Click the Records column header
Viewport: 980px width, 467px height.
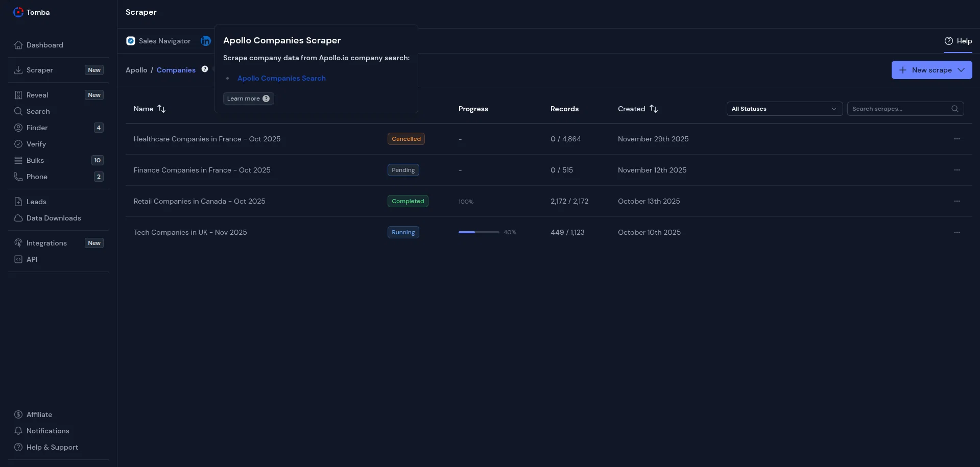pos(564,109)
